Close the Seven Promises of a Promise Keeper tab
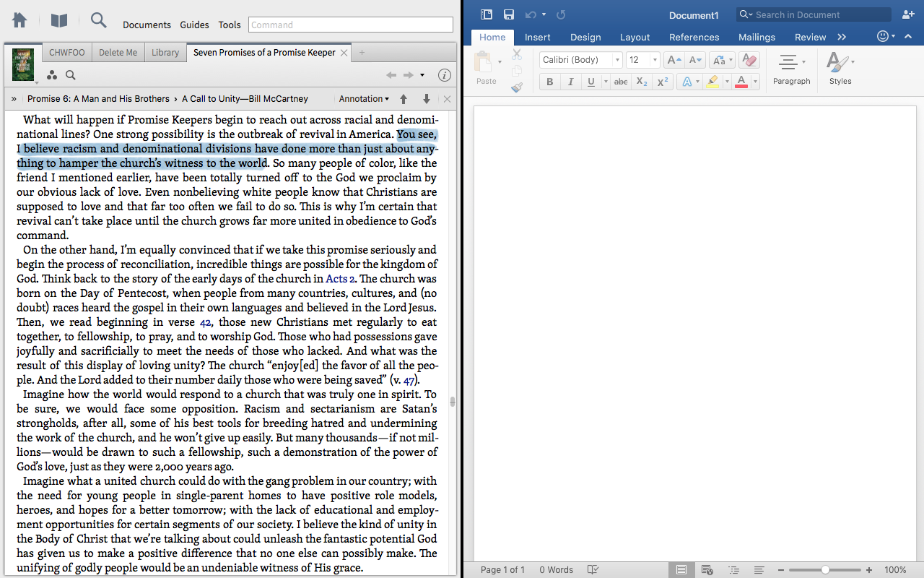Viewport: 924px width, 578px height. click(344, 53)
